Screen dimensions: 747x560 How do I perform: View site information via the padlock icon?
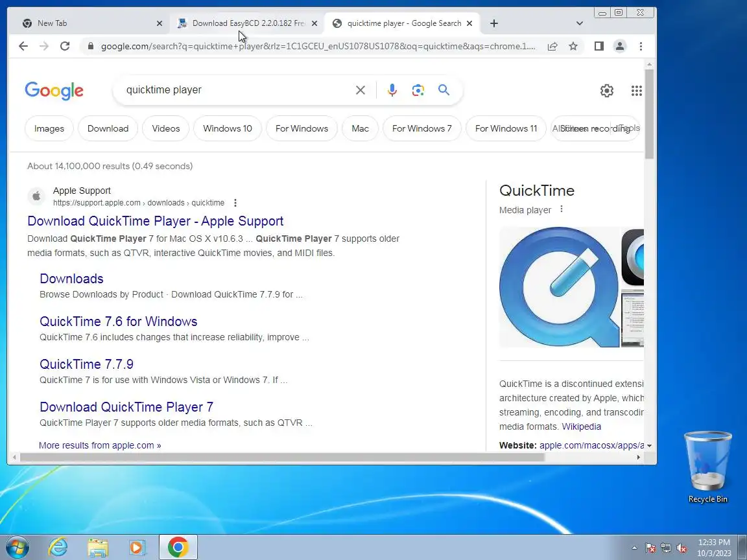(91, 46)
